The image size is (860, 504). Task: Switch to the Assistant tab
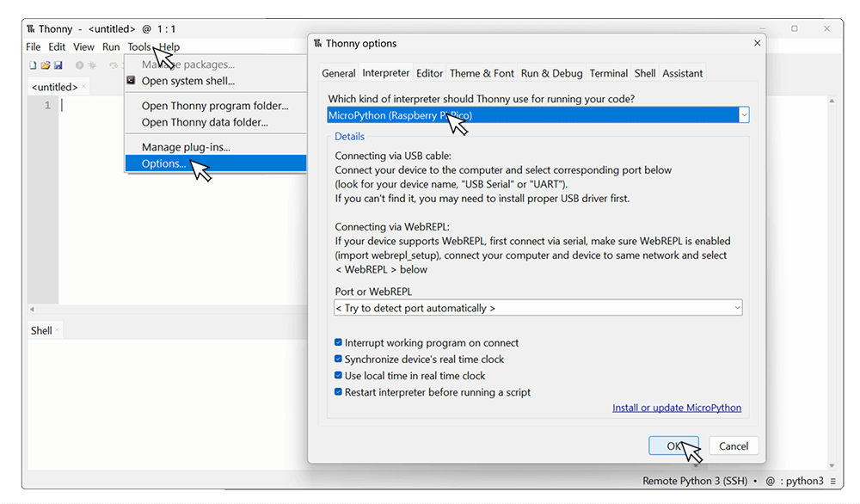(x=682, y=73)
